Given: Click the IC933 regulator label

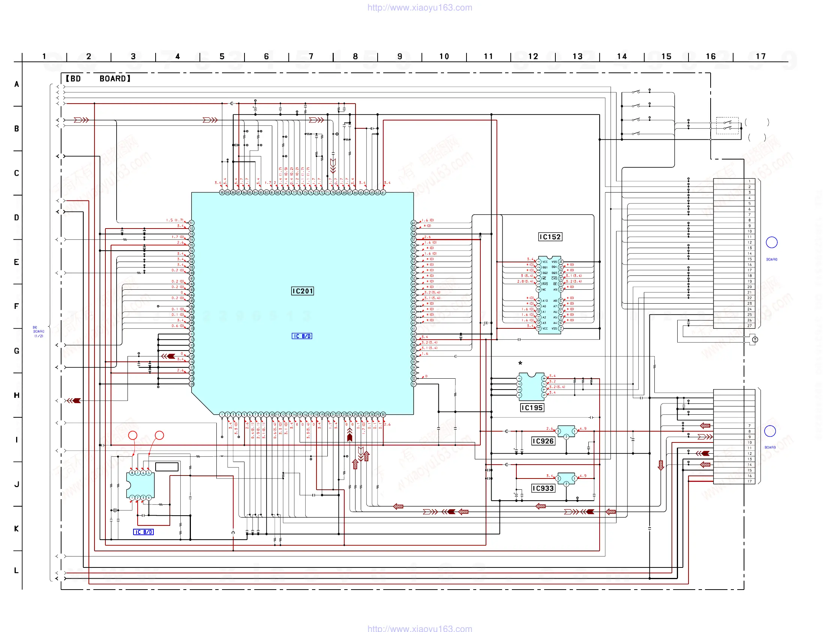Looking at the screenshot, I should pos(543,488).
